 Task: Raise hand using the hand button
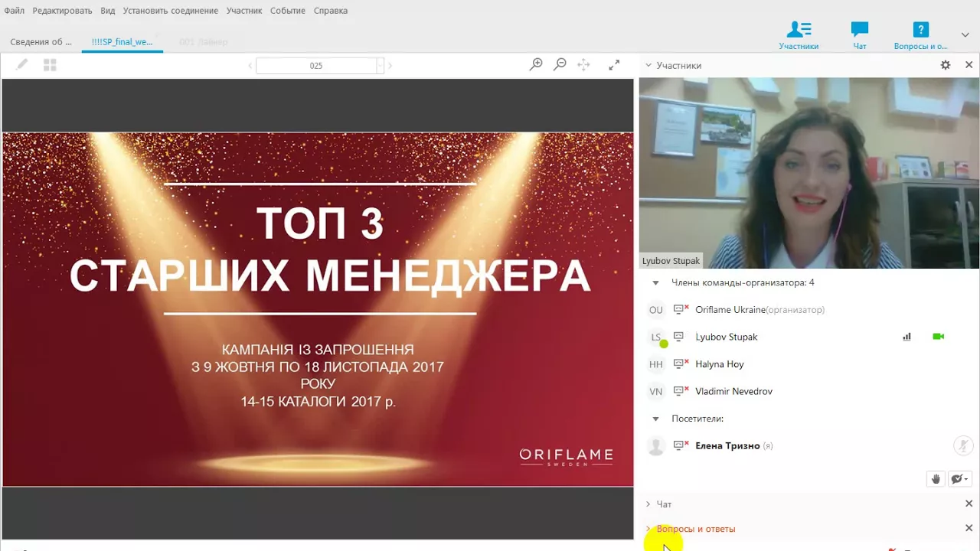coord(936,479)
